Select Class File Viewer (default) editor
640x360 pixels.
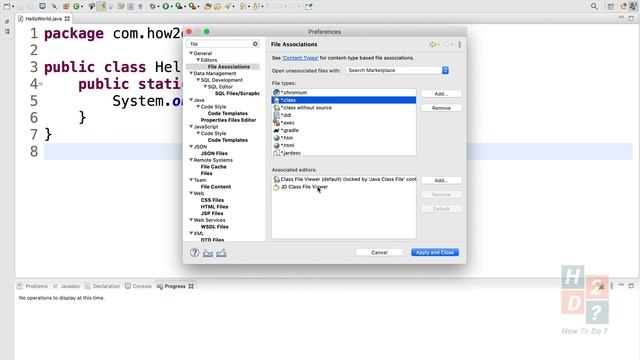pyautogui.click(x=344, y=179)
